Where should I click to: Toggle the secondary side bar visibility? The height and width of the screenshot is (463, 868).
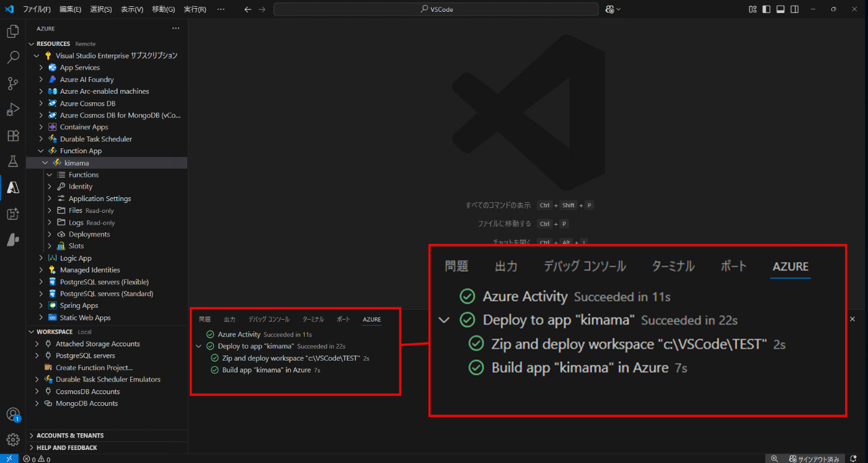point(795,9)
